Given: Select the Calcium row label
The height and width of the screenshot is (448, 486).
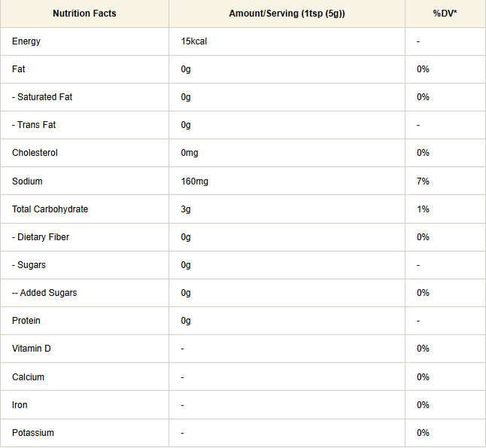Looking at the screenshot, I should (x=28, y=377).
